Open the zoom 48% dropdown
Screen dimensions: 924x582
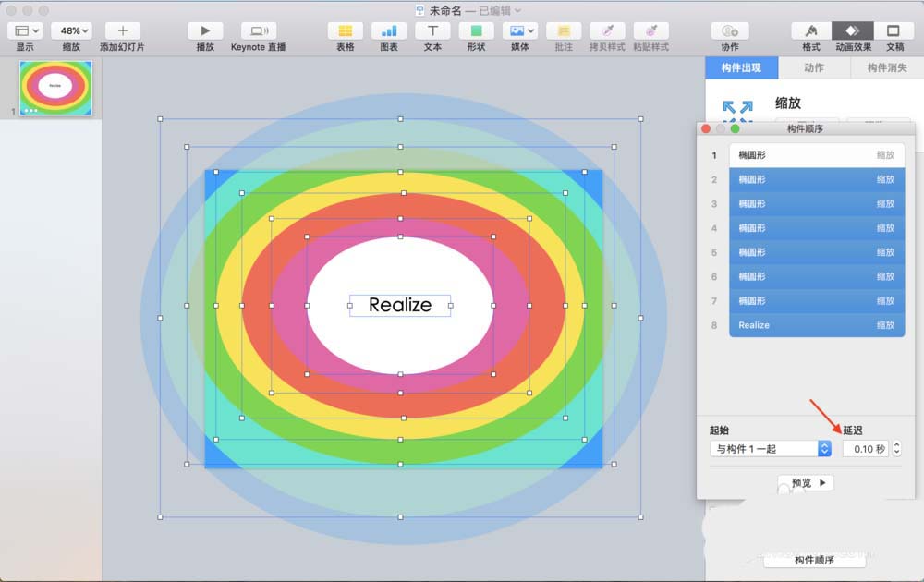pos(71,31)
